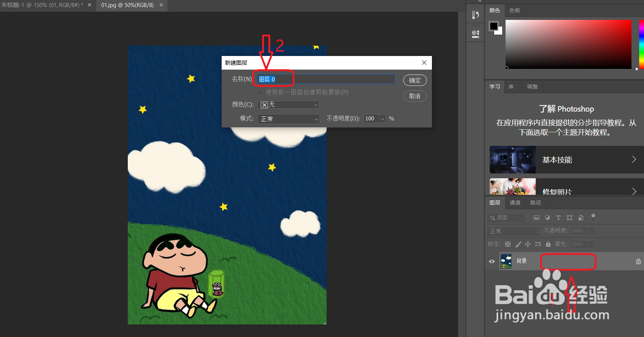Click the 名称 input field with 图层 0

(326, 79)
